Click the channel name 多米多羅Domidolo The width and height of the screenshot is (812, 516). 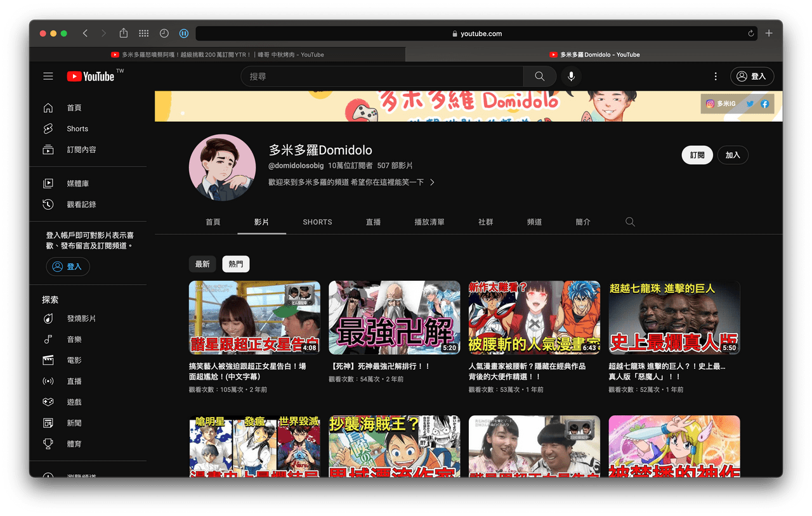point(320,150)
